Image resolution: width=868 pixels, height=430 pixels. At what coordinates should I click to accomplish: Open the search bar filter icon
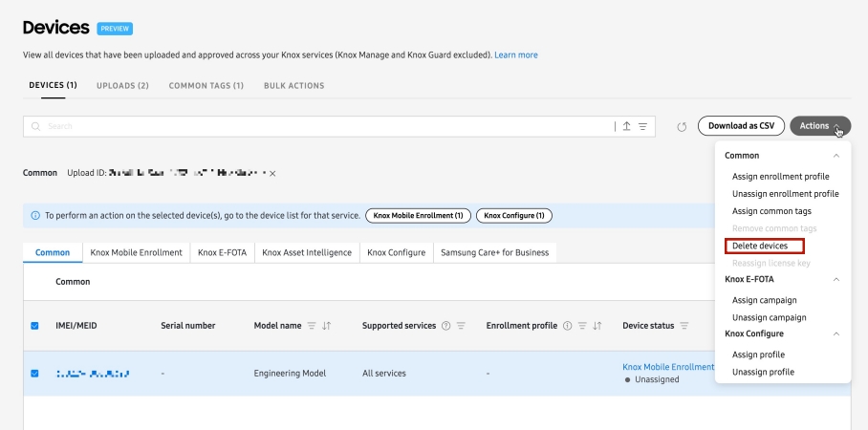click(x=642, y=126)
